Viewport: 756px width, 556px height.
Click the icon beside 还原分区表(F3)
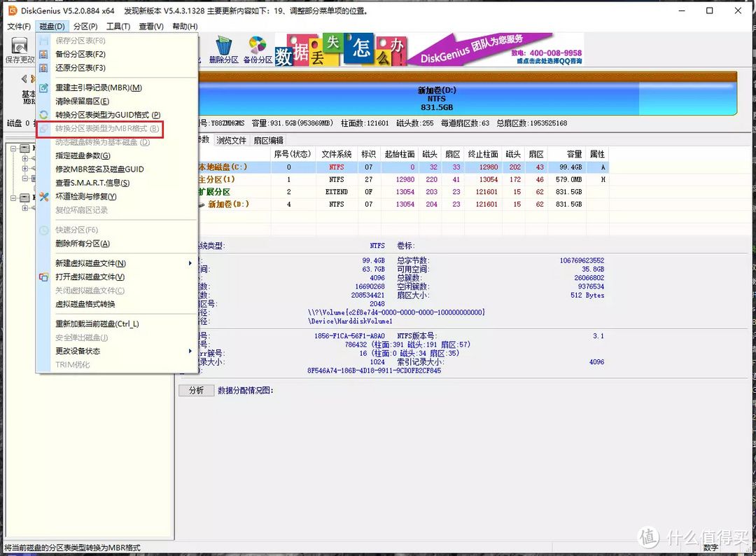coord(43,67)
